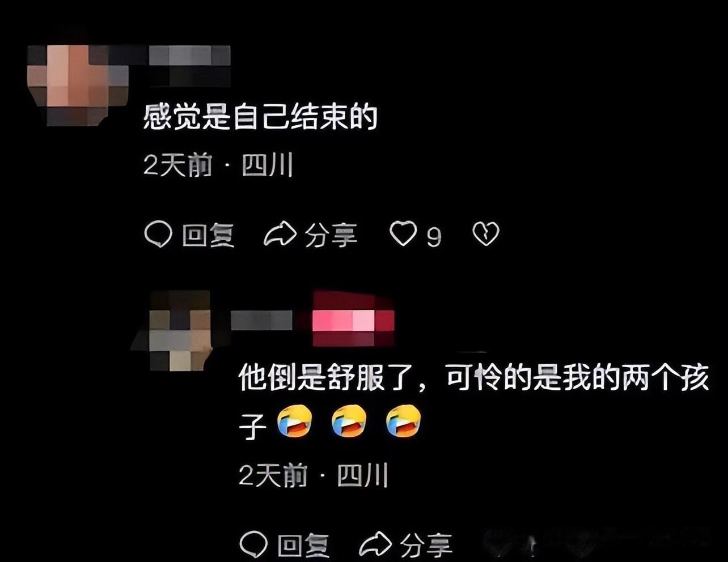This screenshot has height=562, width=728.
Task: Click the reply's '2天前 · 四川' timestamp
Action: [314, 475]
